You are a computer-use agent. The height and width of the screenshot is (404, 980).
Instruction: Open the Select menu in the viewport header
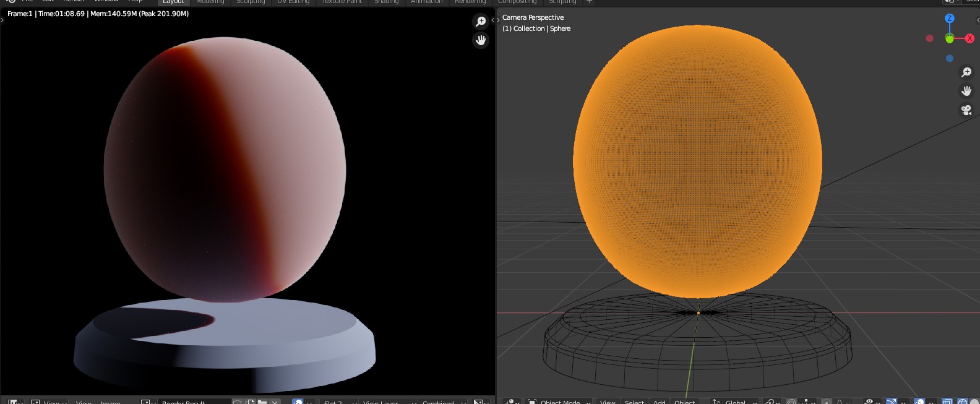tap(635, 402)
